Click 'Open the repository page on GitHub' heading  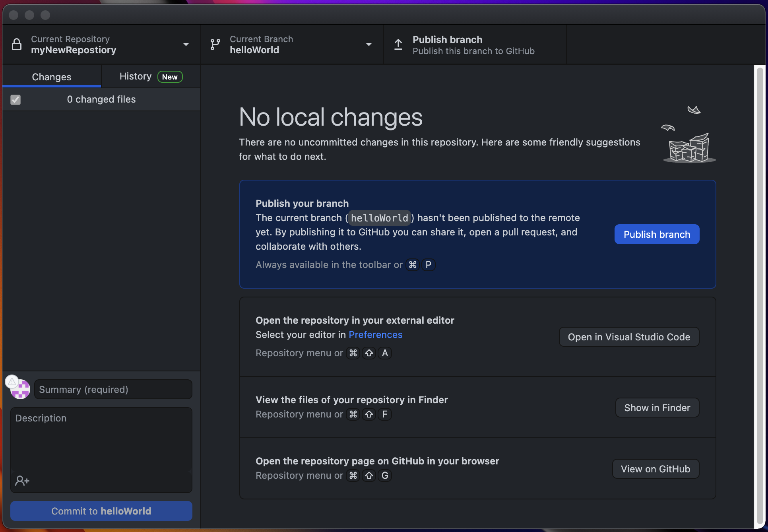(377, 461)
